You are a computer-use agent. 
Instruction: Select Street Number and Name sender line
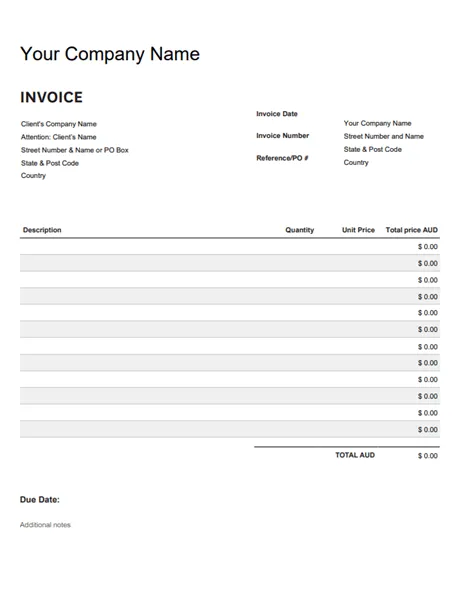[384, 136]
